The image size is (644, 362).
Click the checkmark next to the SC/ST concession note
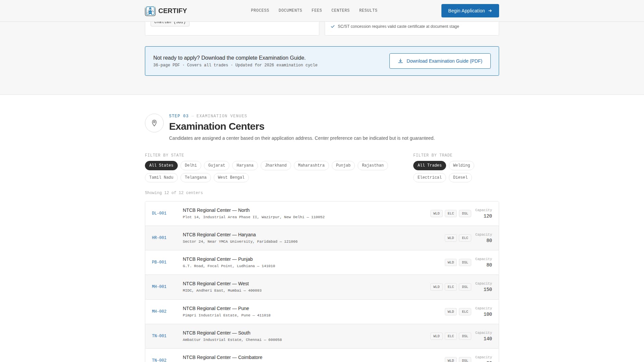click(x=333, y=26)
